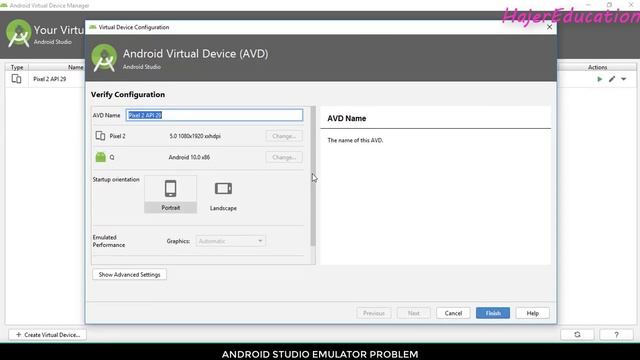Click the Actions column header

(597, 67)
